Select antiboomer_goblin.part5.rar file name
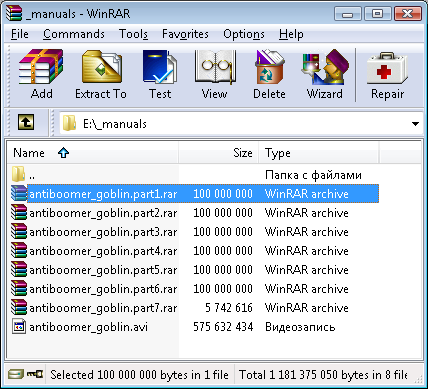 (103, 270)
